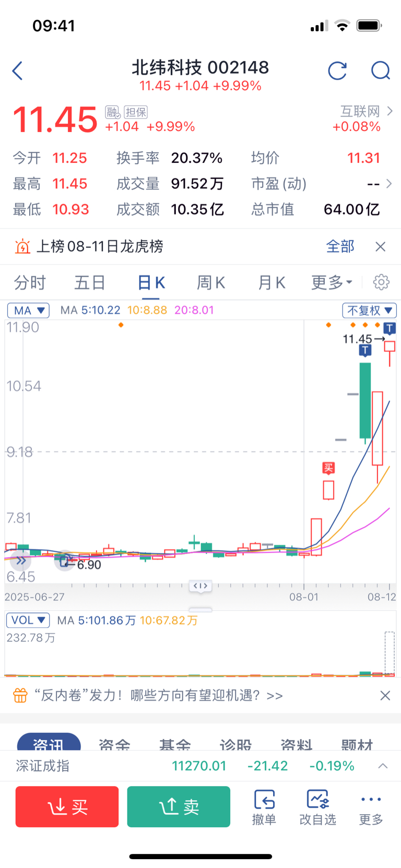Viewport: 401px width, 868px height.
Task: Switch to the 周K chart tab
Action: [211, 282]
